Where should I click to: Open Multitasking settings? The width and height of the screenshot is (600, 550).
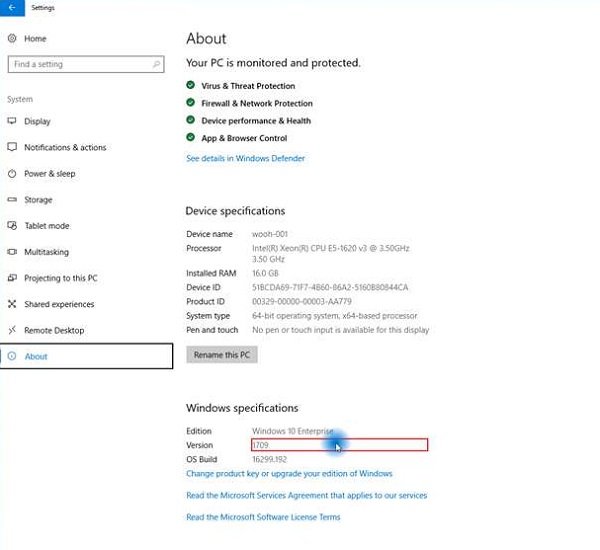click(46, 252)
